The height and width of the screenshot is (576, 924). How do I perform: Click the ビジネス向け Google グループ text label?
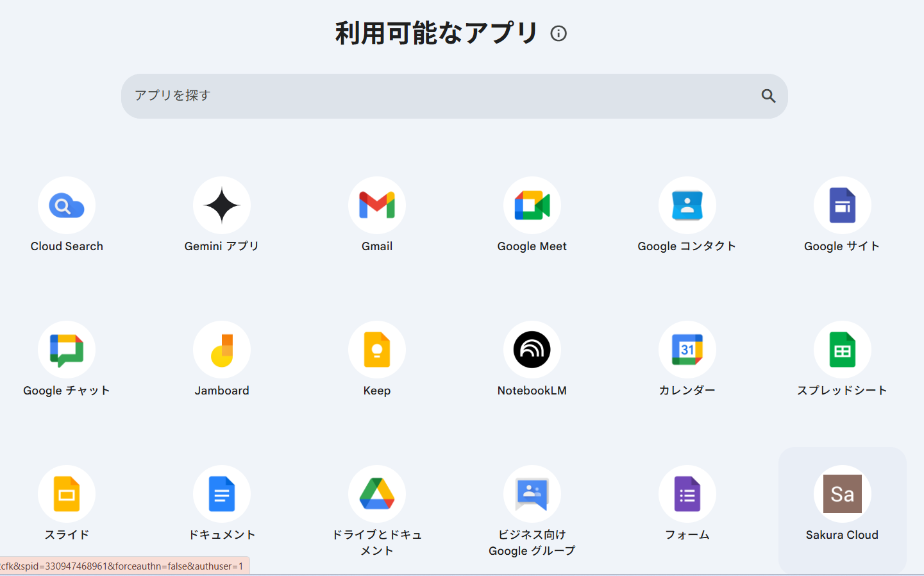532,543
